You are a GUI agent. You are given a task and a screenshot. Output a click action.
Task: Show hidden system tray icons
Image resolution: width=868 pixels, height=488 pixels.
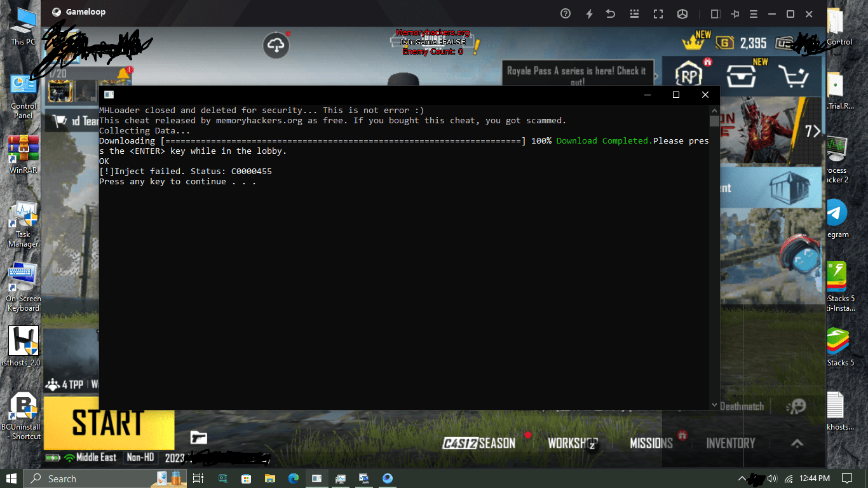point(742,478)
